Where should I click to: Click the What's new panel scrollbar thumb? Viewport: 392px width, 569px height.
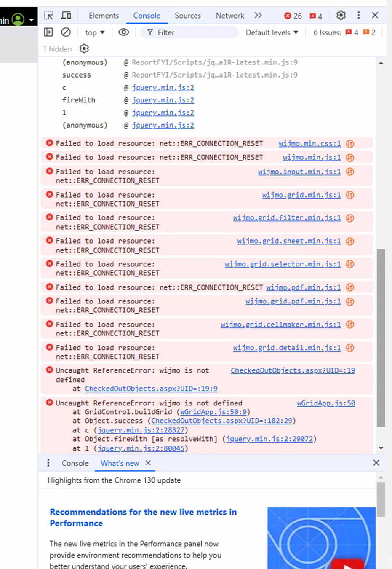(381, 500)
